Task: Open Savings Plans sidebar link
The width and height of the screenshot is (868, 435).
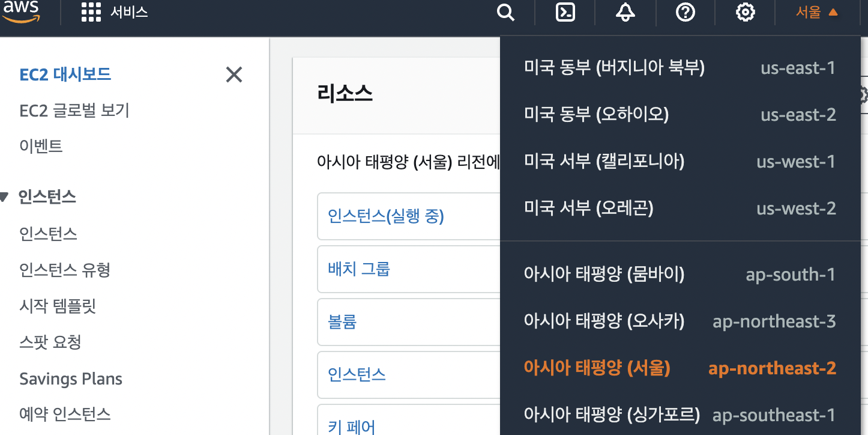Action: click(x=71, y=379)
